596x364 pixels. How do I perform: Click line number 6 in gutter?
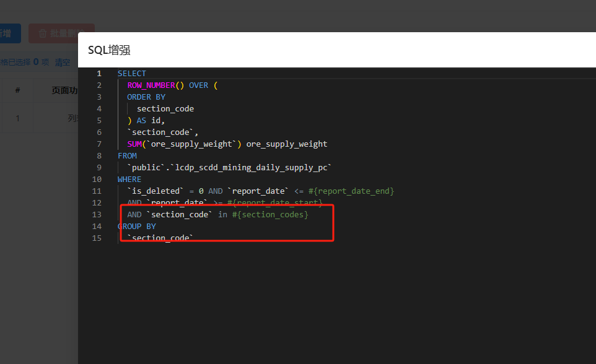[x=99, y=132]
